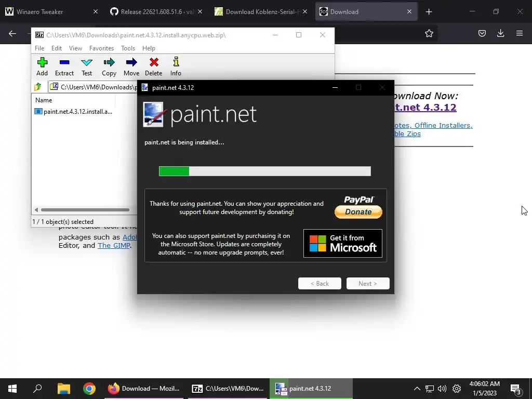
Task: Click the 7-Zip horizontal scrollbar thumb
Action: (85, 210)
